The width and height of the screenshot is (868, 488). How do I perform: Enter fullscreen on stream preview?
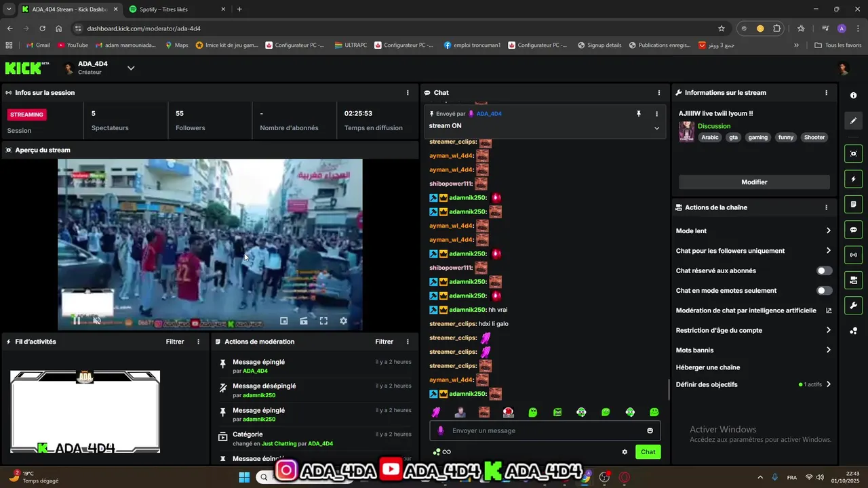point(323,321)
